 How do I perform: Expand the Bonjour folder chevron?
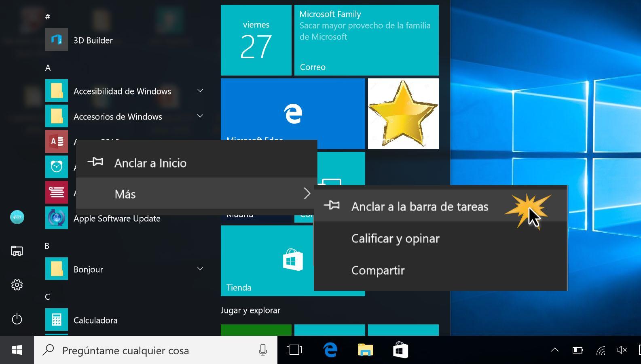coord(200,269)
